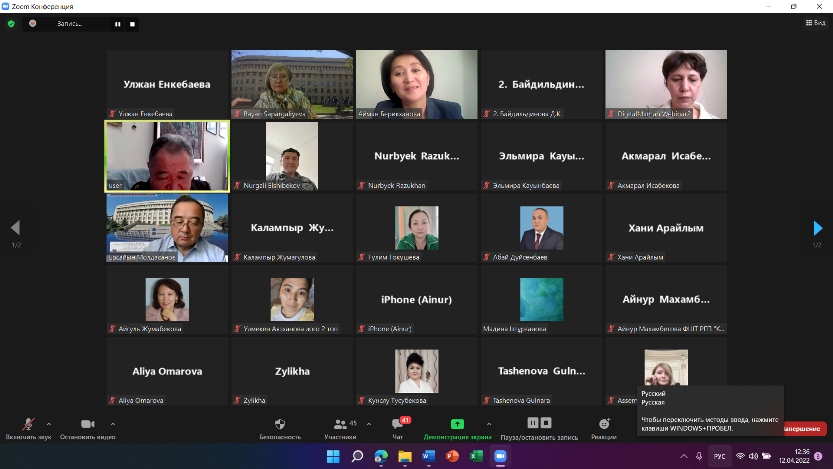Click the green encryption shield icon
The image size is (833, 469).
click(x=11, y=23)
